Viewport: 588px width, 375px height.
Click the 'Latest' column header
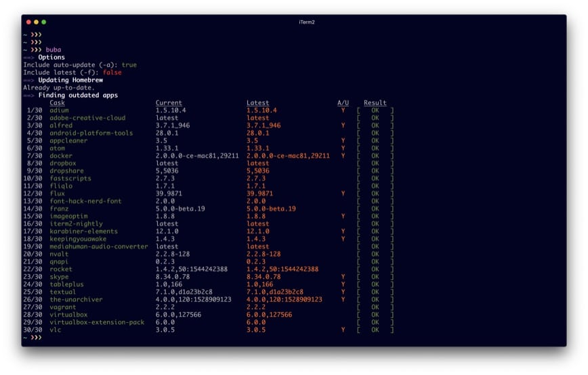tap(257, 103)
